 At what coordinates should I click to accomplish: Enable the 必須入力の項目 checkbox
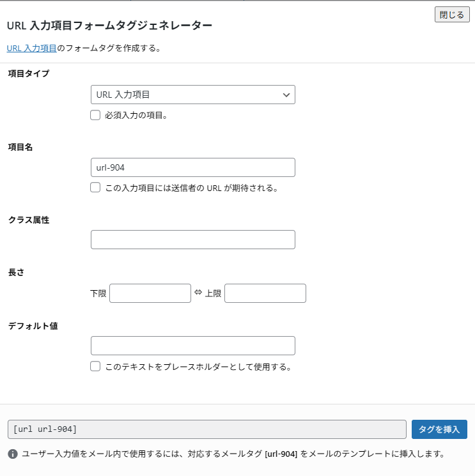click(x=96, y=116)
